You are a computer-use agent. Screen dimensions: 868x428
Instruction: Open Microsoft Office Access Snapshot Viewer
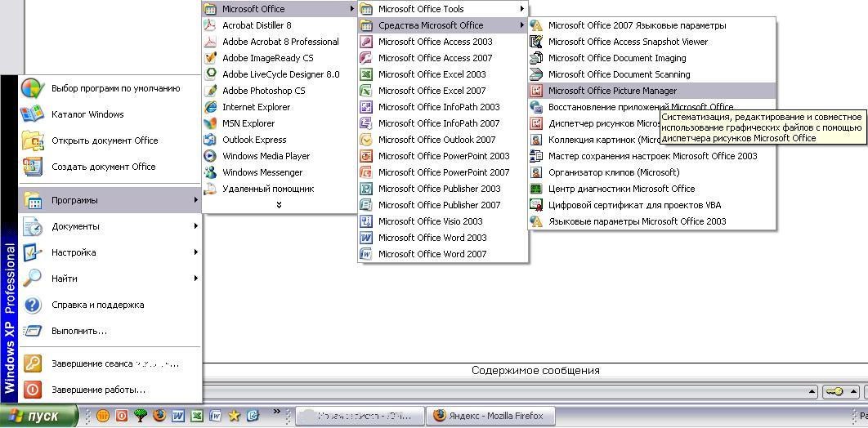point(652,42)
